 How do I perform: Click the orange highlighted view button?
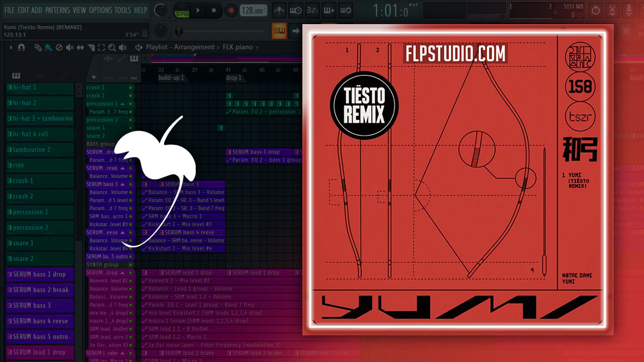[x=279, y=31]
